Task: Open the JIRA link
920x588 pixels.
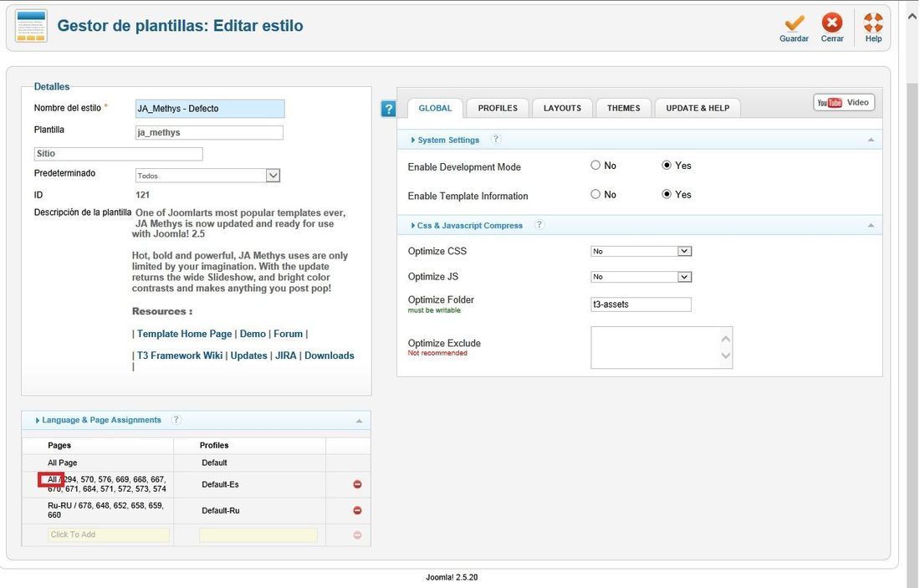Action: [x=286, y=355]
